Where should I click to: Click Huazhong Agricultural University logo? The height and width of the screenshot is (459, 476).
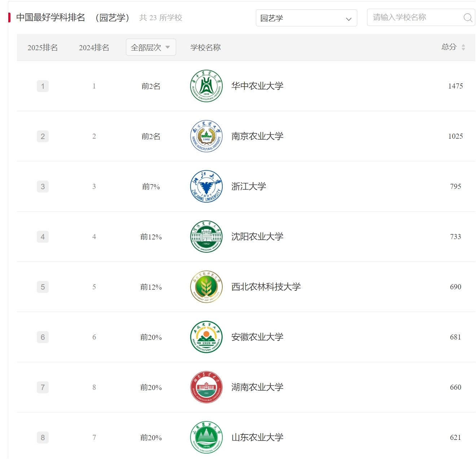tap(206, 86)
